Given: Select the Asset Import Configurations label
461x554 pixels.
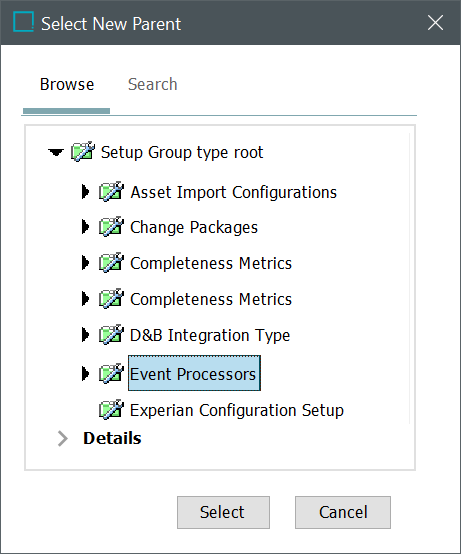Looking at the screenshot, I should 234,193.
